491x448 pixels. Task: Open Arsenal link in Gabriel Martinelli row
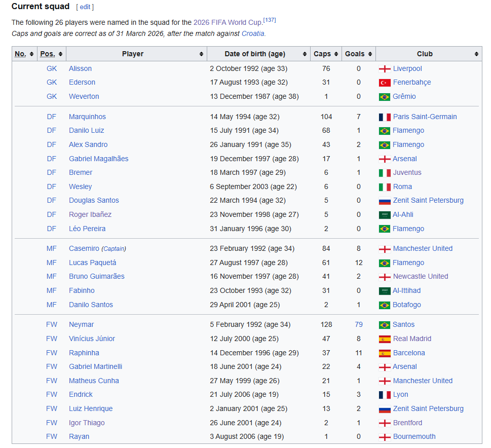[x=404, y=367]
